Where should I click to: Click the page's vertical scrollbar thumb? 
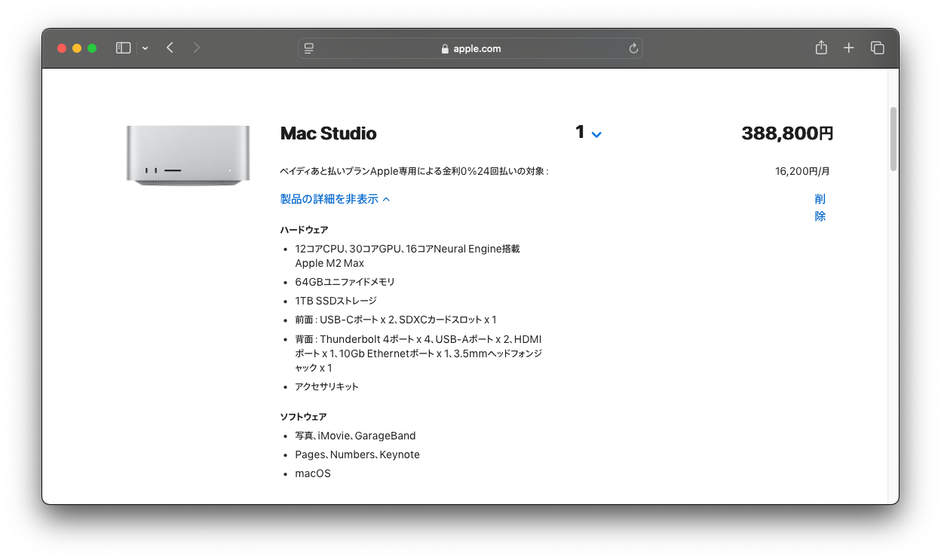click(893, 139)
